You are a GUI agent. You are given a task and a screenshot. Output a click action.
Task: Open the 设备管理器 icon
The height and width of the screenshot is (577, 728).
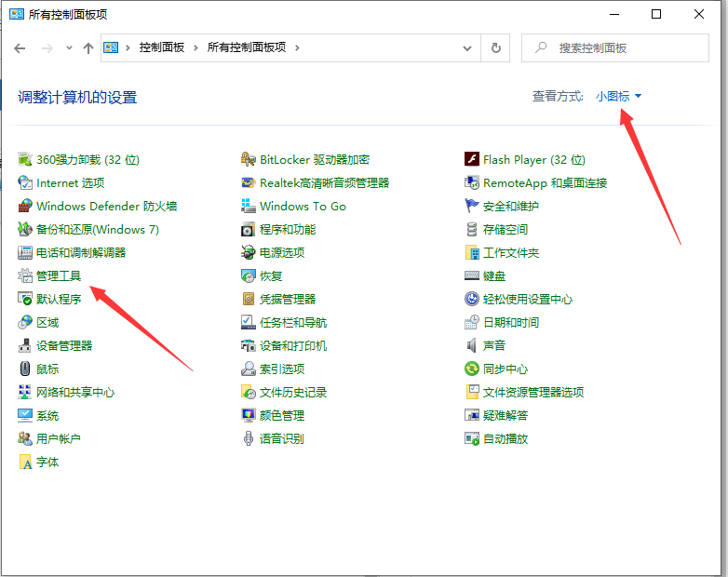click(24, 345)
